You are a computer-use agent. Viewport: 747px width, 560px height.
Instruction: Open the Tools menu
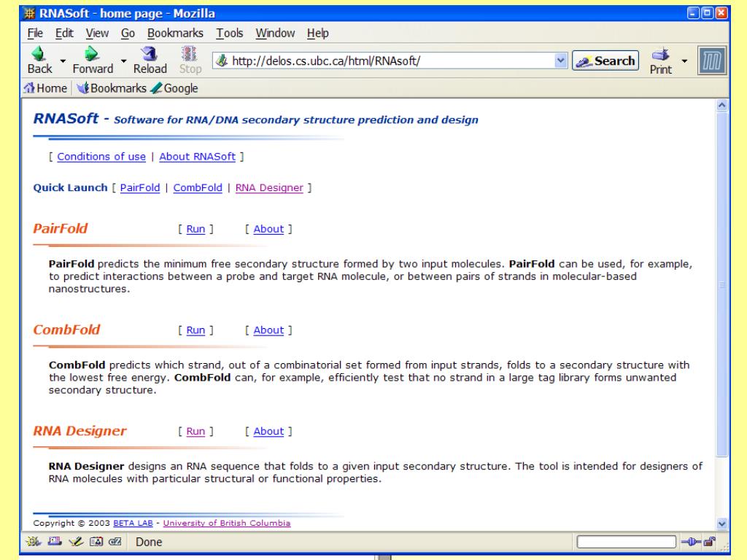tap(230, 33)
